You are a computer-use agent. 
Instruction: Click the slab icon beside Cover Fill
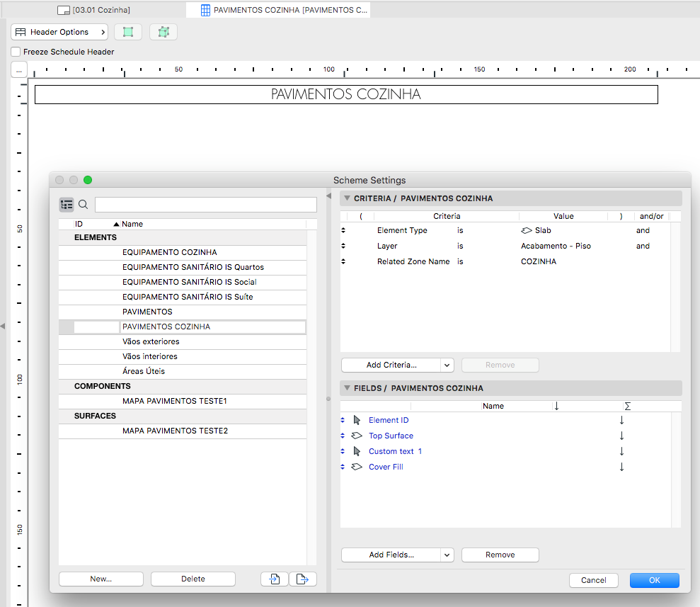pyautogui.click(x=357, y=467)
